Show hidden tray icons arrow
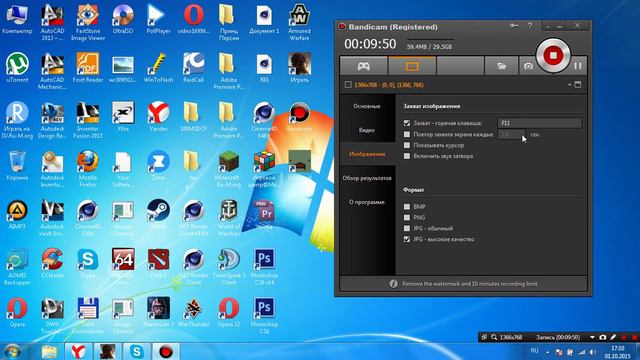This screenshot has width=640, height=360. [547, 352]
